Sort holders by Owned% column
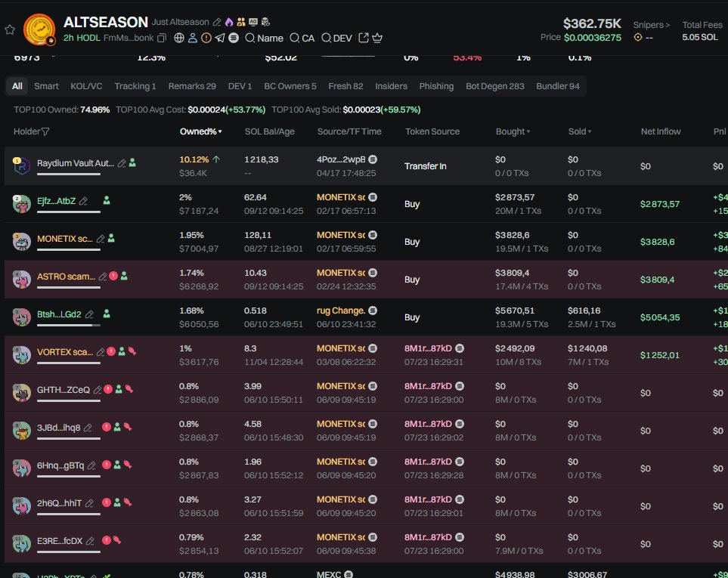The image size is (728, 578). (200, 131)
